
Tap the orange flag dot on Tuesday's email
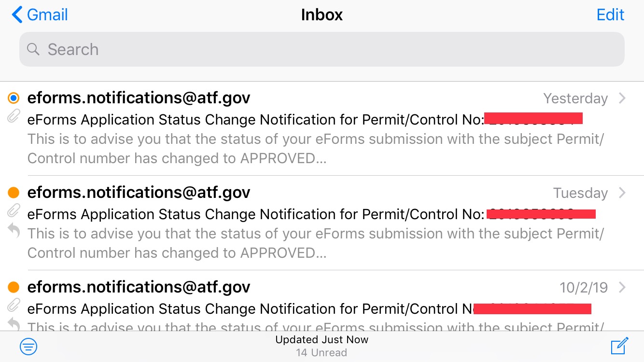coord(14,193)
